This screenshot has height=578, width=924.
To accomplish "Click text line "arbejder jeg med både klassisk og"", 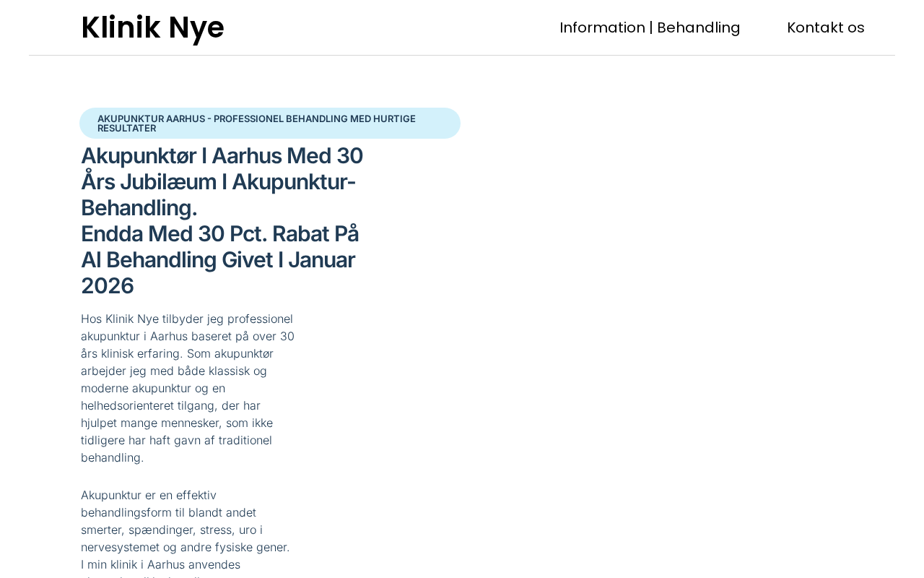I will (174, 371).
